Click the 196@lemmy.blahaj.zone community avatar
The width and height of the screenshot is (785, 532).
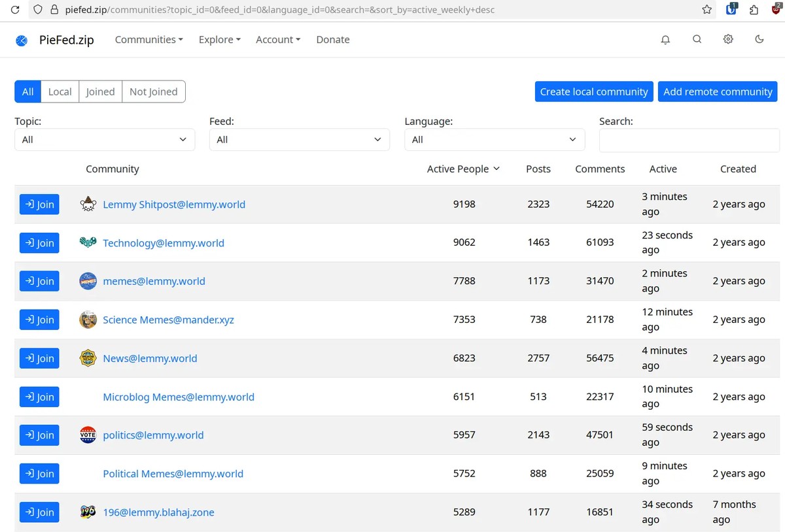(x=88, y=512)
